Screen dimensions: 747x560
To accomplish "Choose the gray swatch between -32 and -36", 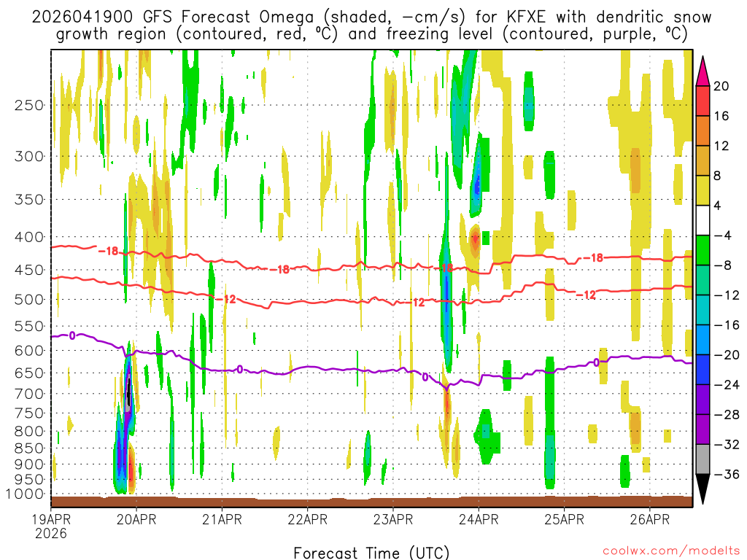I will (x=704, y=459).
